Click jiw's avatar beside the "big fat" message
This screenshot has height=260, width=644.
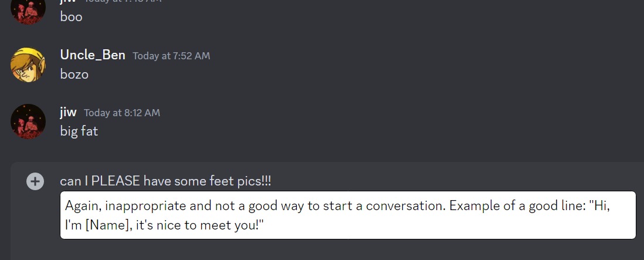point(28,121)
